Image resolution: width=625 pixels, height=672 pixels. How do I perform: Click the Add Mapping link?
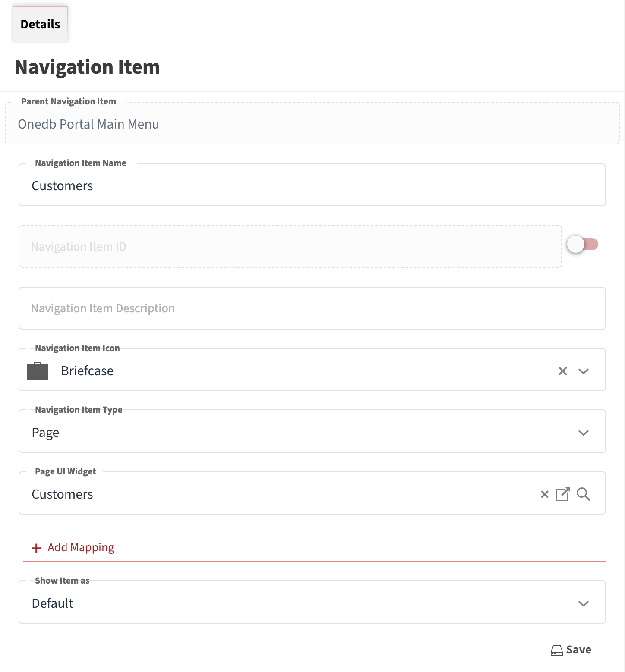point(80,547)
